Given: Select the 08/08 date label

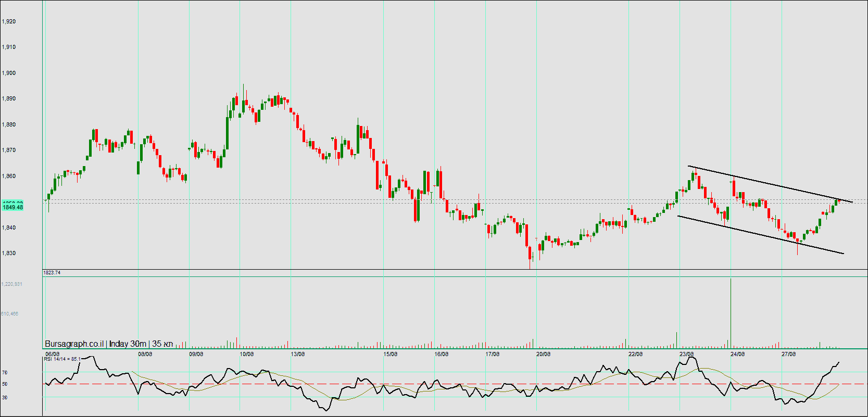Looking at the screenshot, I should tap(145, 354).
